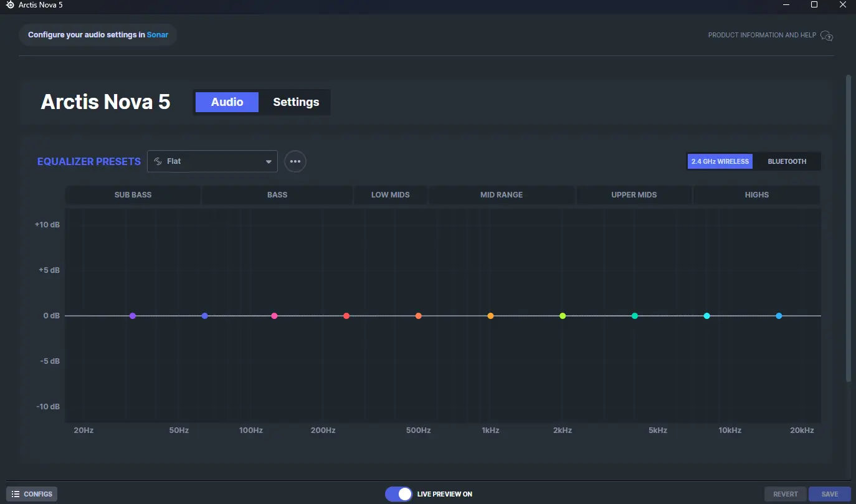This screenshot has width=856, height=504.
Task: Click the Flat preset curve icon
Action: coord(158,161)
